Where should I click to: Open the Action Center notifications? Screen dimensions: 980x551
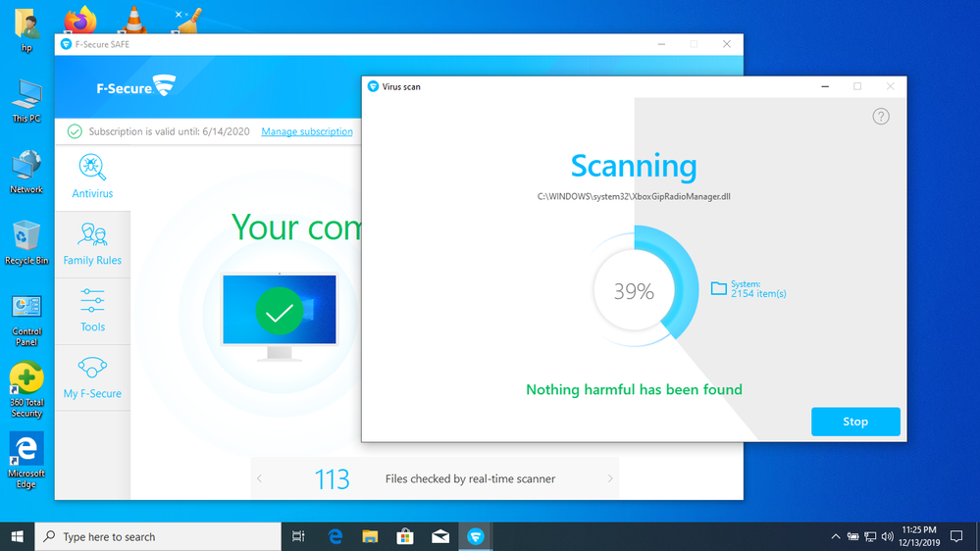pos(956,536)
